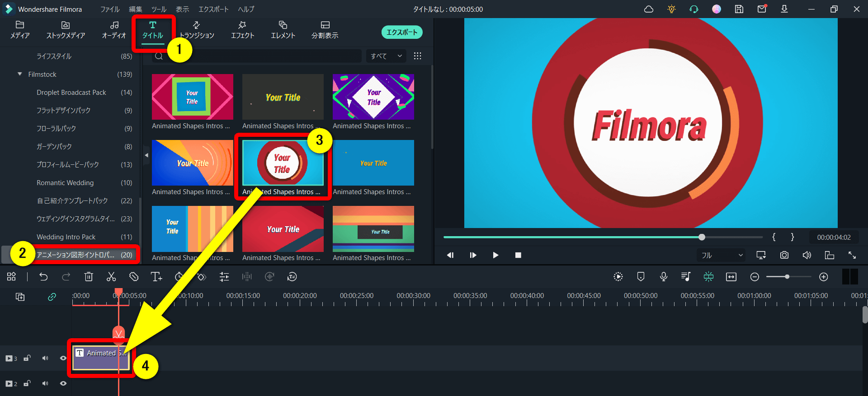The width and height of the screenshot is (868, 396).
Task: Click the voiceover microphone icon
Action: [x=664, y=277]
